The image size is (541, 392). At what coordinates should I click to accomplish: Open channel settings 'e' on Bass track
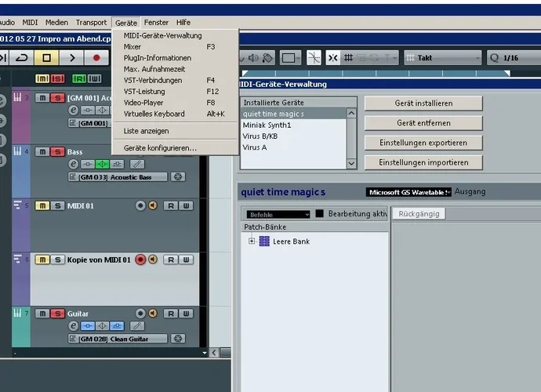[73, 164]
